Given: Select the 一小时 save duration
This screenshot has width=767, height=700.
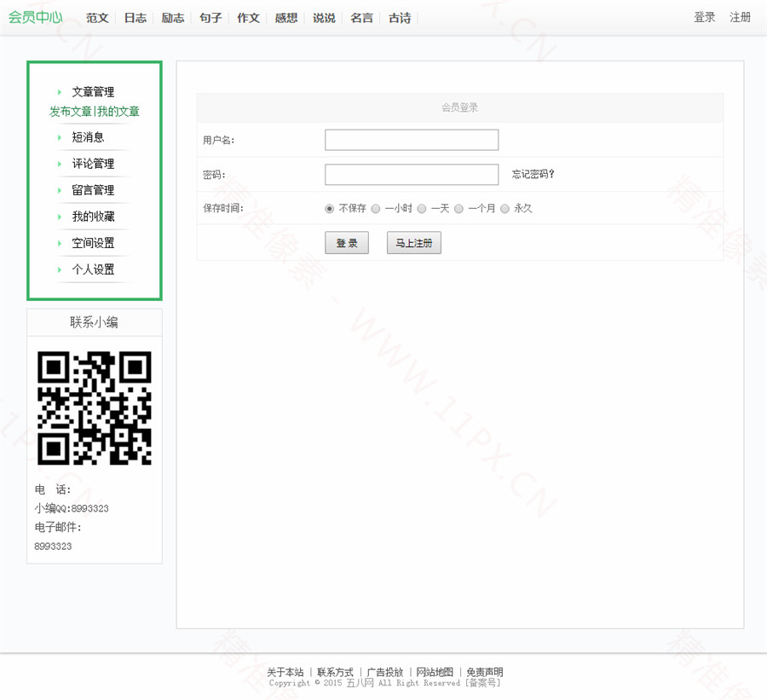Looking at the screenshot, I should (376, 209).
